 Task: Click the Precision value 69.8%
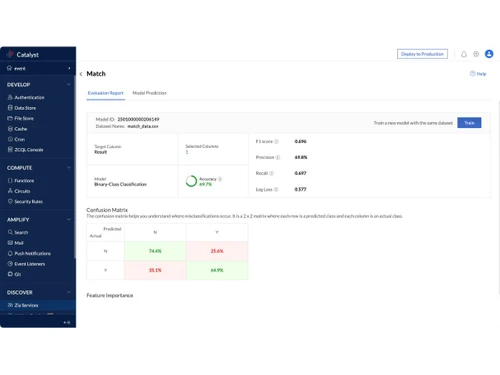coord(301,157)
